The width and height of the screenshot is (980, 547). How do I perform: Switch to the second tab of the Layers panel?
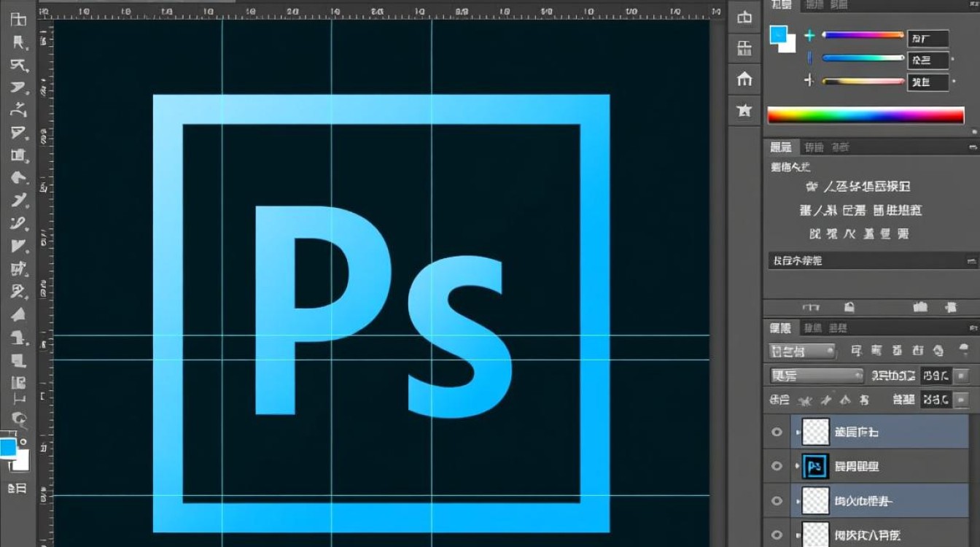(812, 328)
